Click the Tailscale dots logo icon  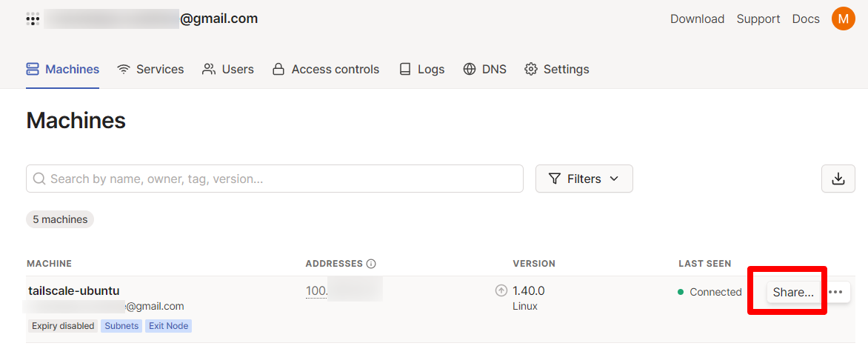[x=33, y=19]
